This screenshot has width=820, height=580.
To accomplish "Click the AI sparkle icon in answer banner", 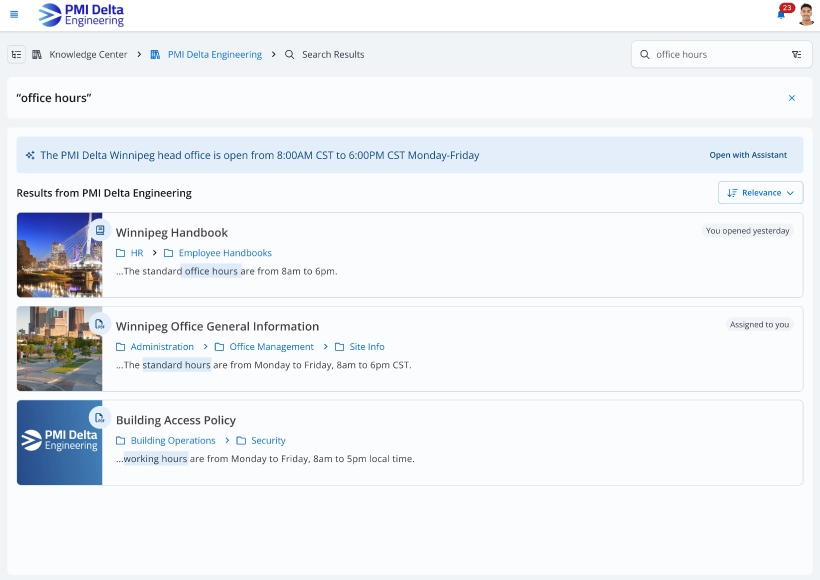I will [30, 155].
